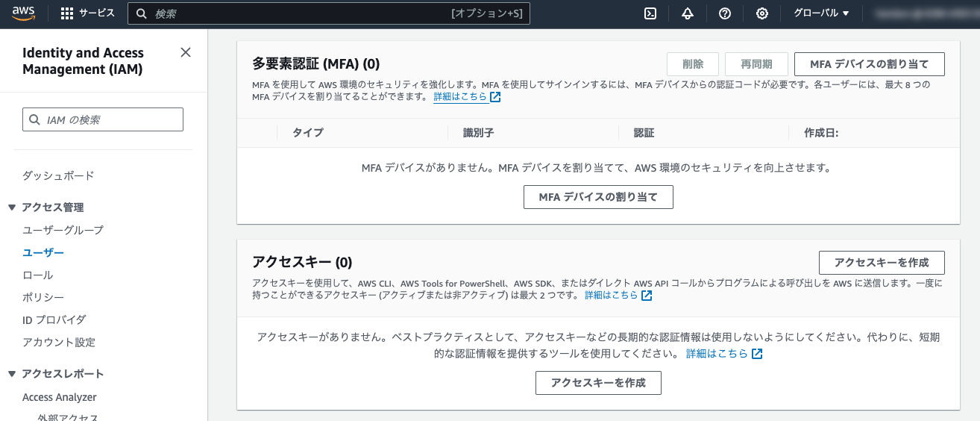Image resolution: width=980 pixels, height=421 pixels.
Task: Click アクセスキーを作成 below the no-keys message
Action: pyautogui.click(x=598, y=383)
